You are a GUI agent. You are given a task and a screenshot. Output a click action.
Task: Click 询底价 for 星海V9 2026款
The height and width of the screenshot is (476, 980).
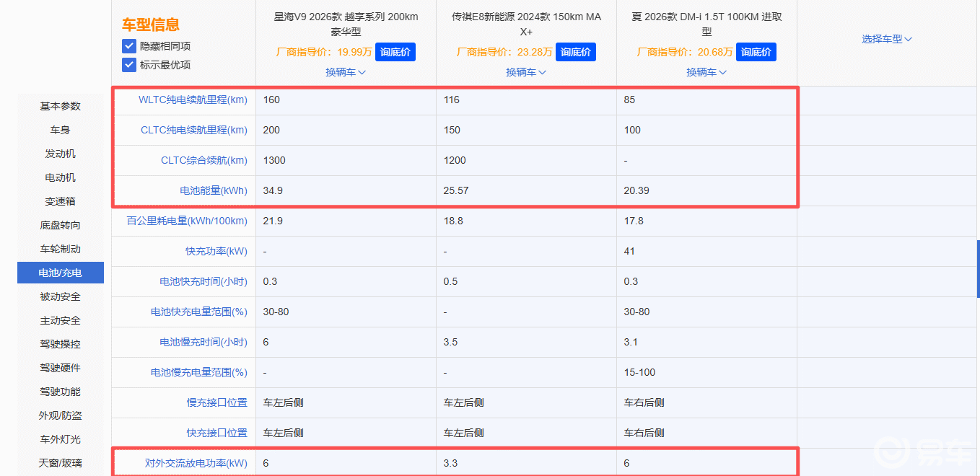click(x=395, y=52)
